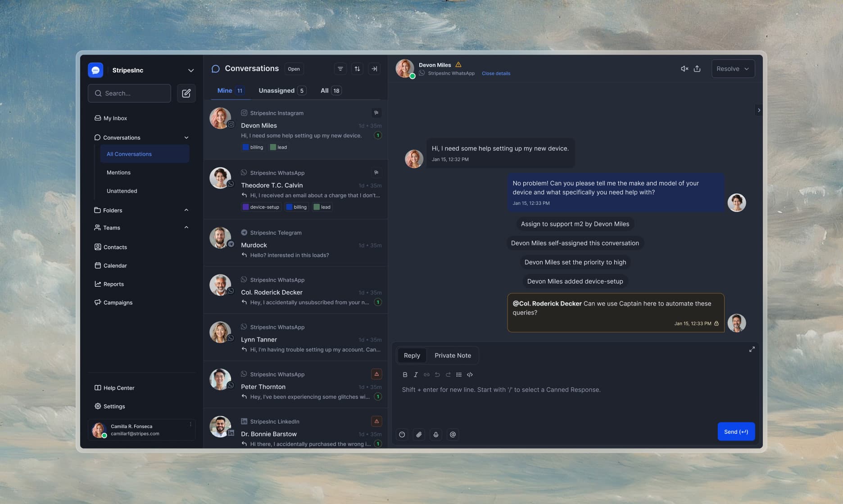Viewport: 843px width, 504px height.
Task: Click the compose new conversation icon
Action: 186,93
